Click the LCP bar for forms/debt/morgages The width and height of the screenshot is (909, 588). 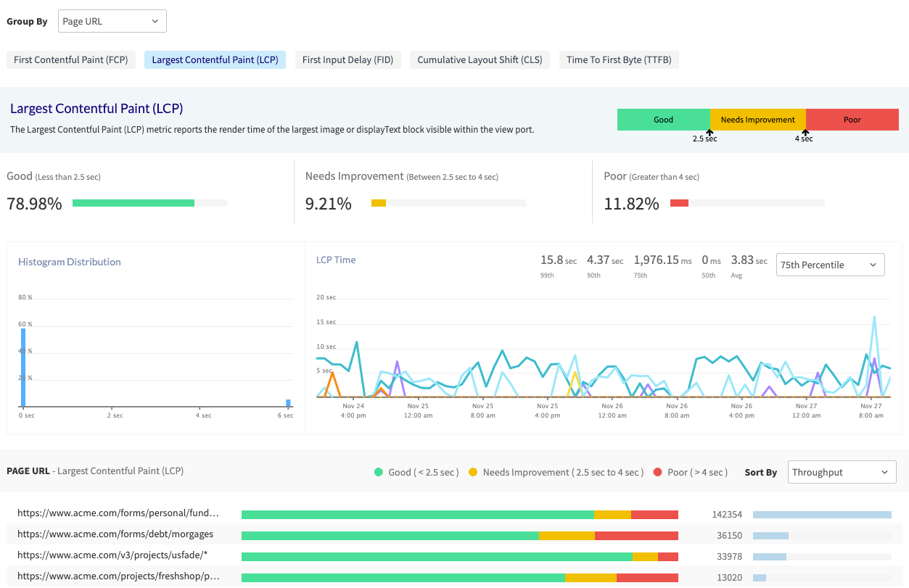(460, 536)
